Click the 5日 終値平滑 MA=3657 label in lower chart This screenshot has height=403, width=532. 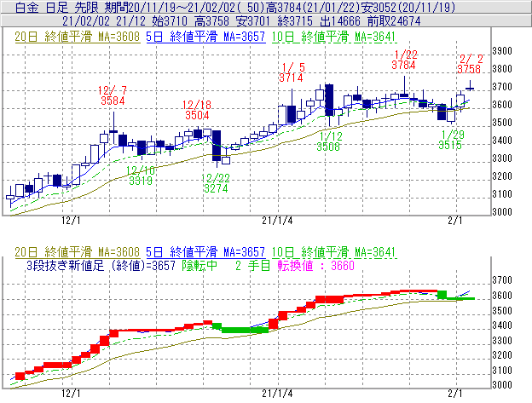(205, 252)
